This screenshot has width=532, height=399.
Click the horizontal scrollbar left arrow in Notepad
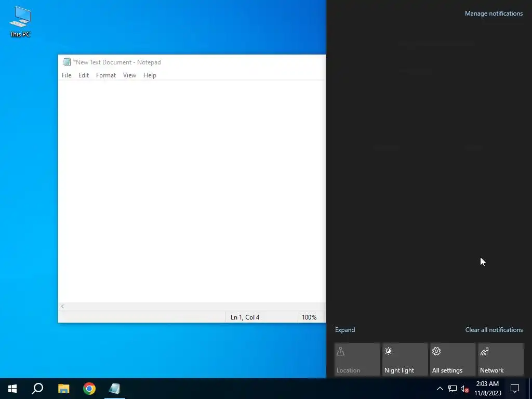(62, 307)
